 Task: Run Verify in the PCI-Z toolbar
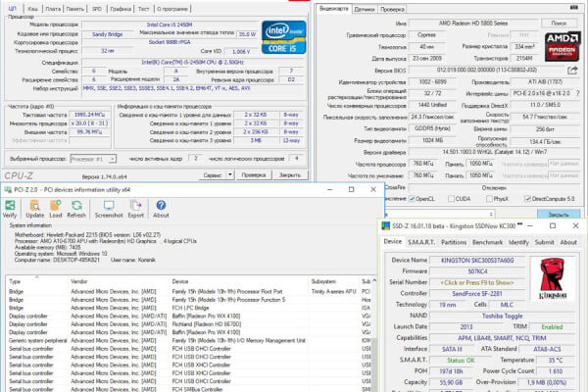(x=10, y=209)
